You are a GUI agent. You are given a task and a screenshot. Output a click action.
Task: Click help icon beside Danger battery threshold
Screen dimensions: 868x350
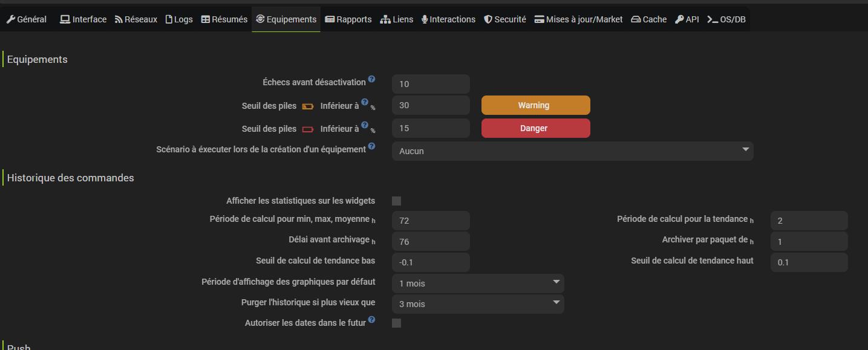click(x=365, y=126)
